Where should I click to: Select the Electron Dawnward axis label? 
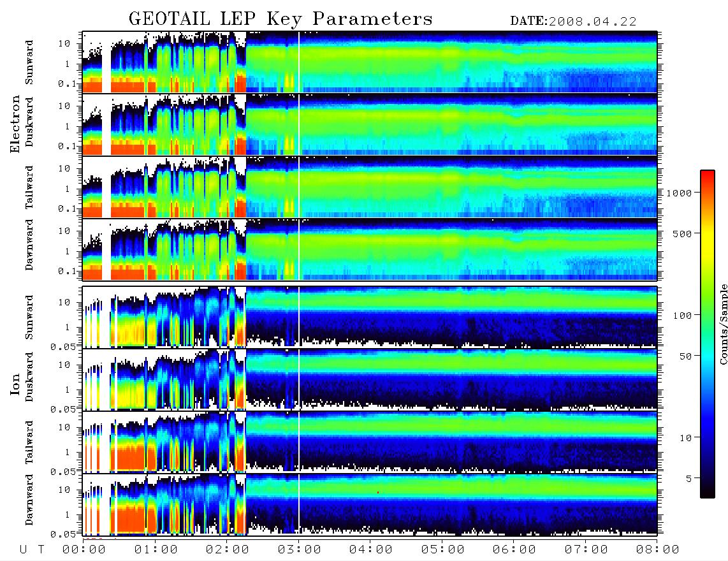[x=29, y=245]
